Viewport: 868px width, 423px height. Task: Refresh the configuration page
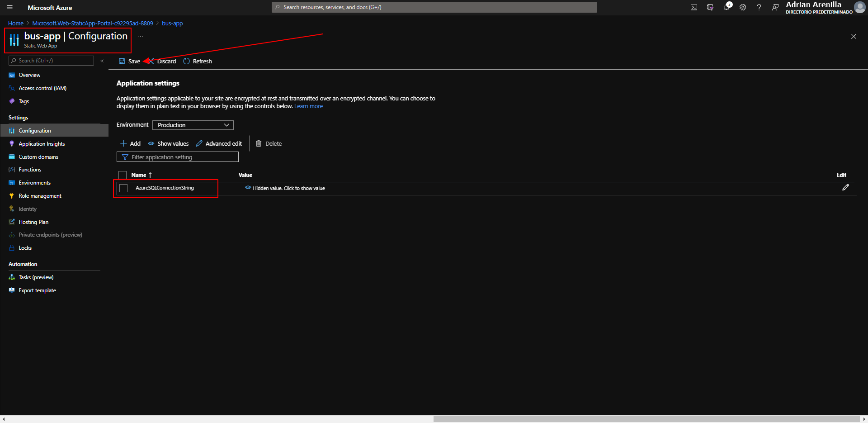pos(198,61)
